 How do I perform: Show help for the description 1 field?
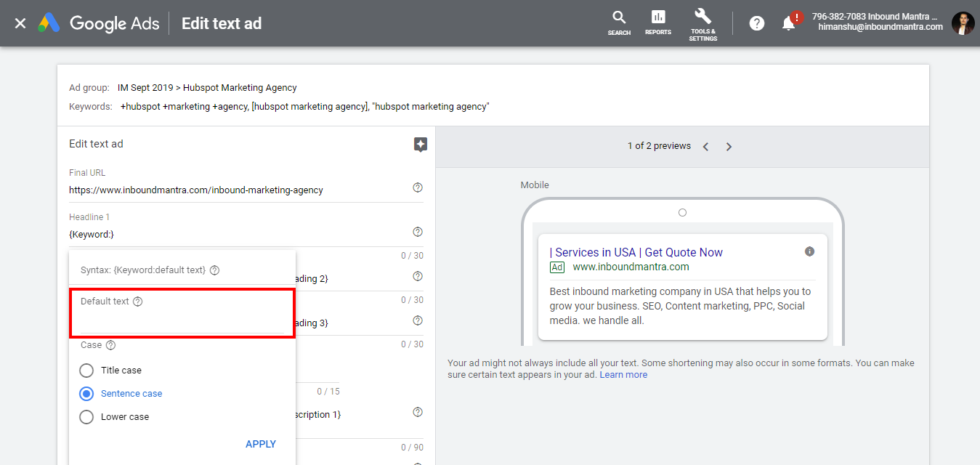tap(418, 412)
